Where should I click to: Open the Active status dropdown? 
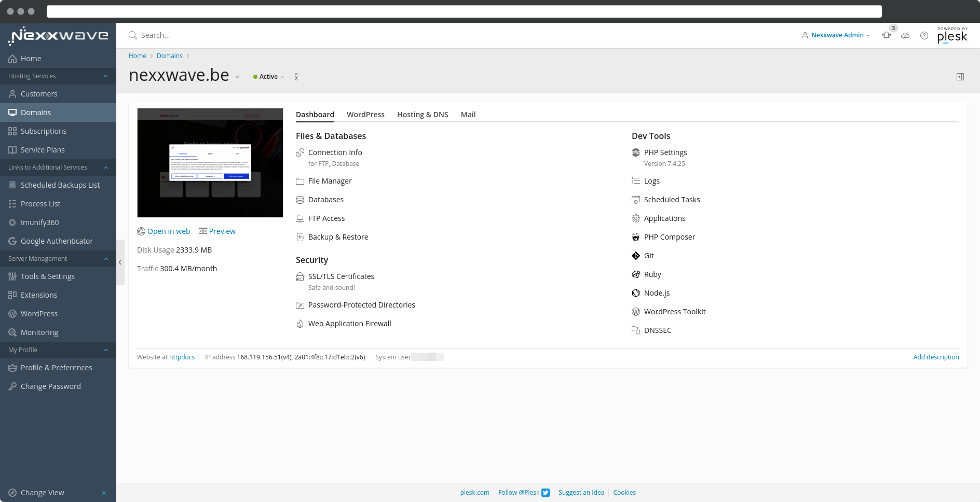(x=269, y=77)
